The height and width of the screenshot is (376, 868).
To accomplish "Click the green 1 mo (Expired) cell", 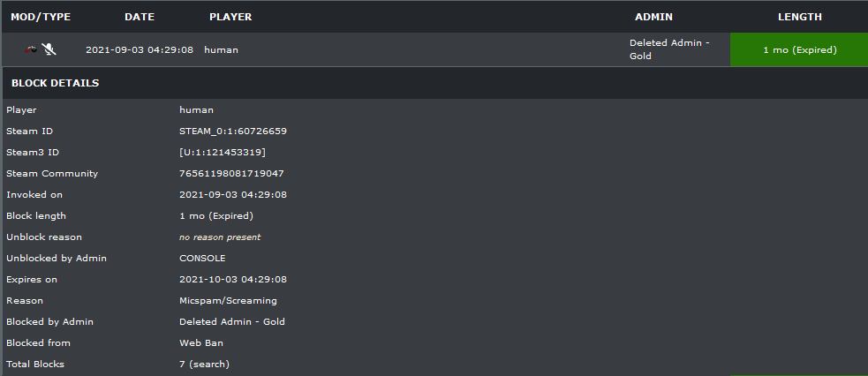I will pyautogui.click(x=799, y=49).
